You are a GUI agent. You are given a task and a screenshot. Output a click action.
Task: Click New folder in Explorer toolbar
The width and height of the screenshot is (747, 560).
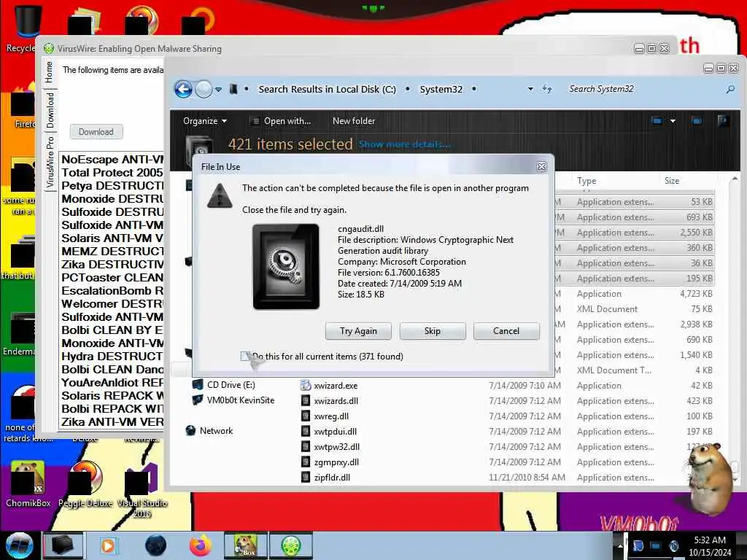pos(354,121)
